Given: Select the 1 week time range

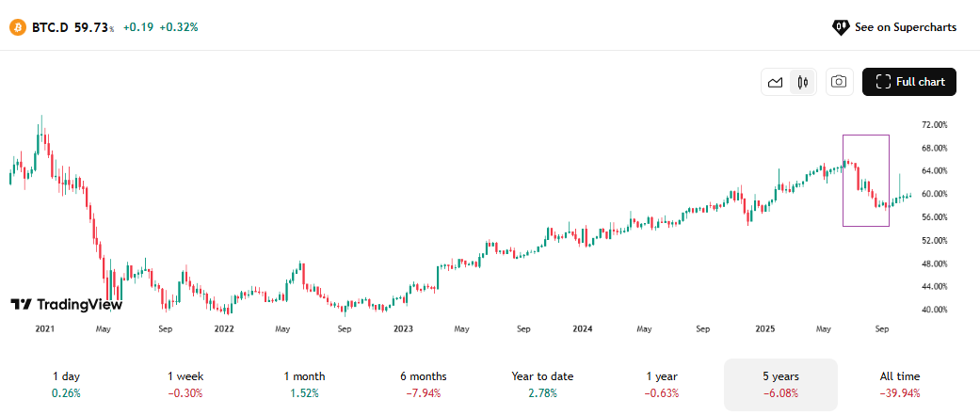Looking at the screenshot, I should (x=185, y=384).
